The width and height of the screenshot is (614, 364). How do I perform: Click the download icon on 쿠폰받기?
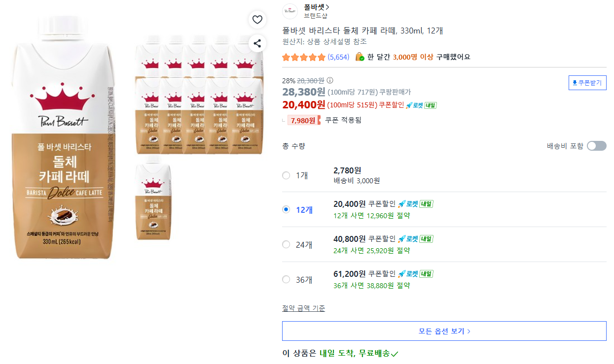tap(575, 83)
